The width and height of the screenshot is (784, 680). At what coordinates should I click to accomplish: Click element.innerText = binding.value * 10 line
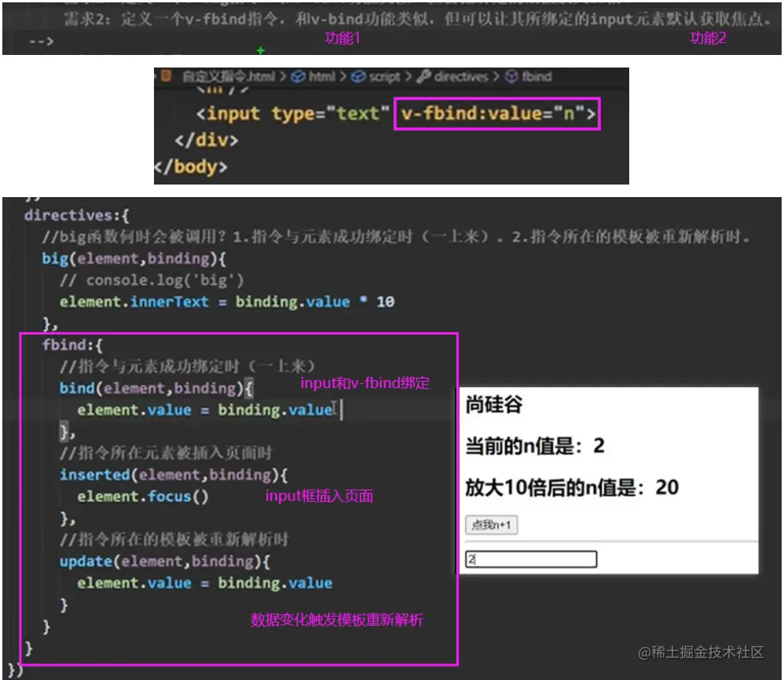[227, 302]
